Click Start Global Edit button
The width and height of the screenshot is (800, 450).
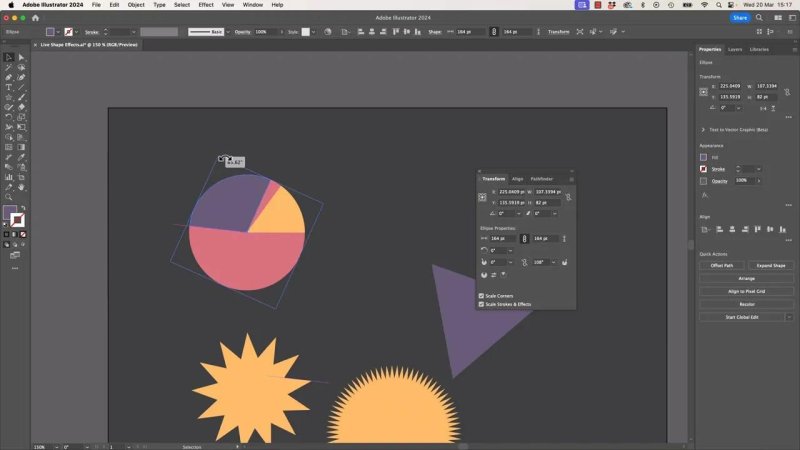click(x=742, y=317)
